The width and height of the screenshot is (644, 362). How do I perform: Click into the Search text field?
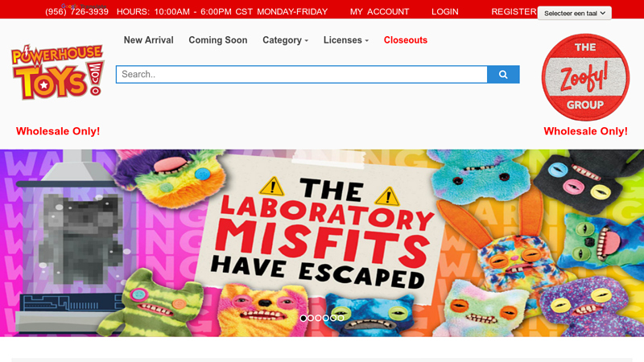[302, 74]
